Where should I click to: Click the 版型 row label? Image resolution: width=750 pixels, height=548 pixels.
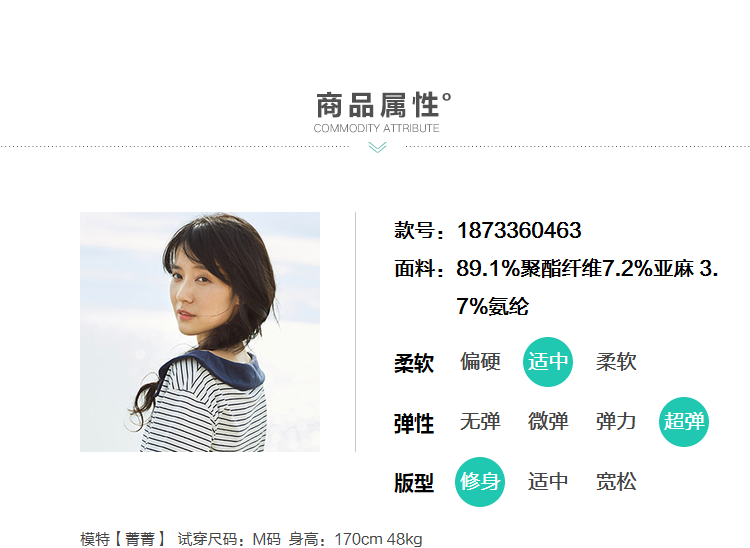tap(414, 483)
